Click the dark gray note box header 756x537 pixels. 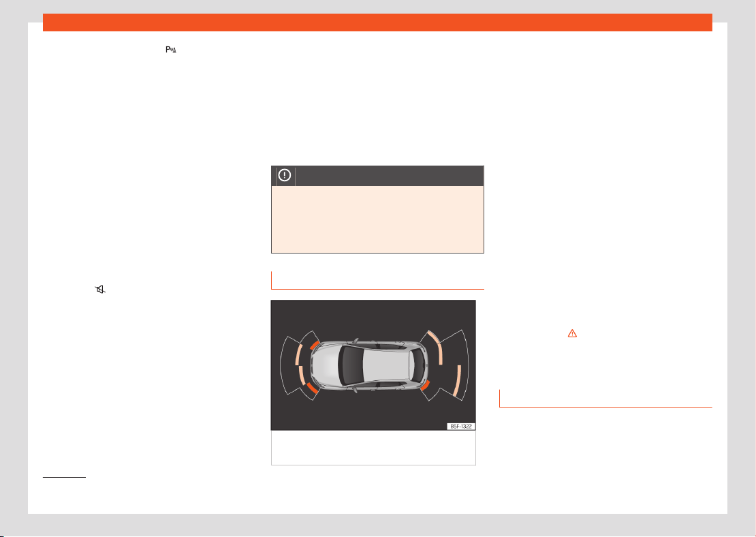point(377,176)
